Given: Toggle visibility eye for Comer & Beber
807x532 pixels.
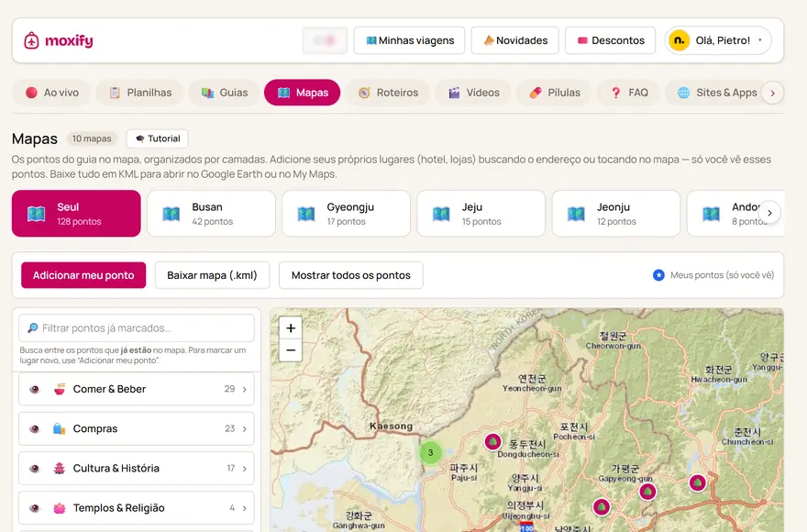Looking at the screenshot, I should [35, 389].
